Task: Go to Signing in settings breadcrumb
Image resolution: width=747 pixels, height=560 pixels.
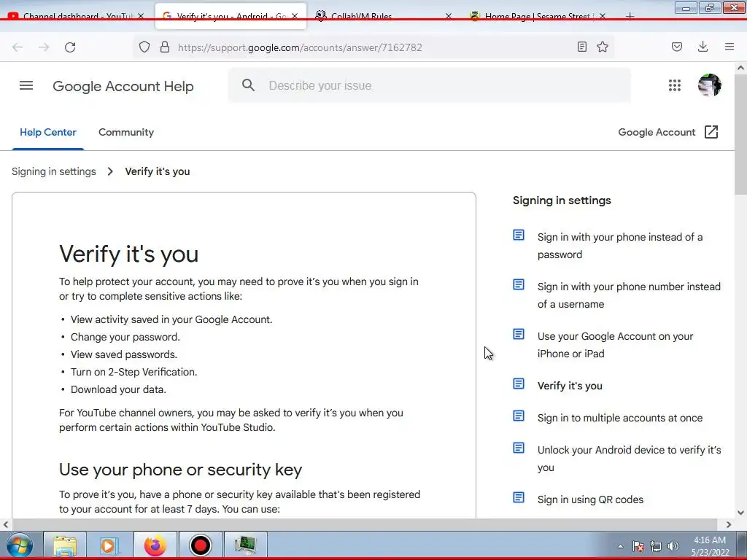Action: coord(54,171)
